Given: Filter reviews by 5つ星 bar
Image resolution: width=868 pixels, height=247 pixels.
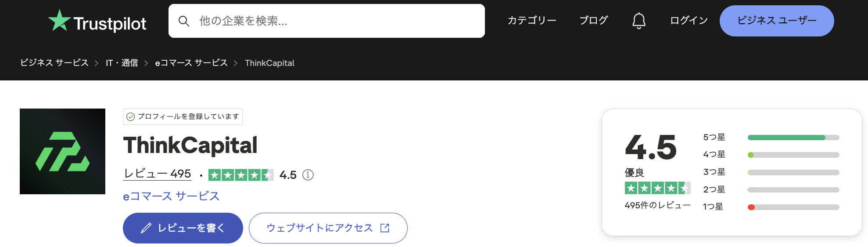Looking at the screenshot, I should 793,138.
